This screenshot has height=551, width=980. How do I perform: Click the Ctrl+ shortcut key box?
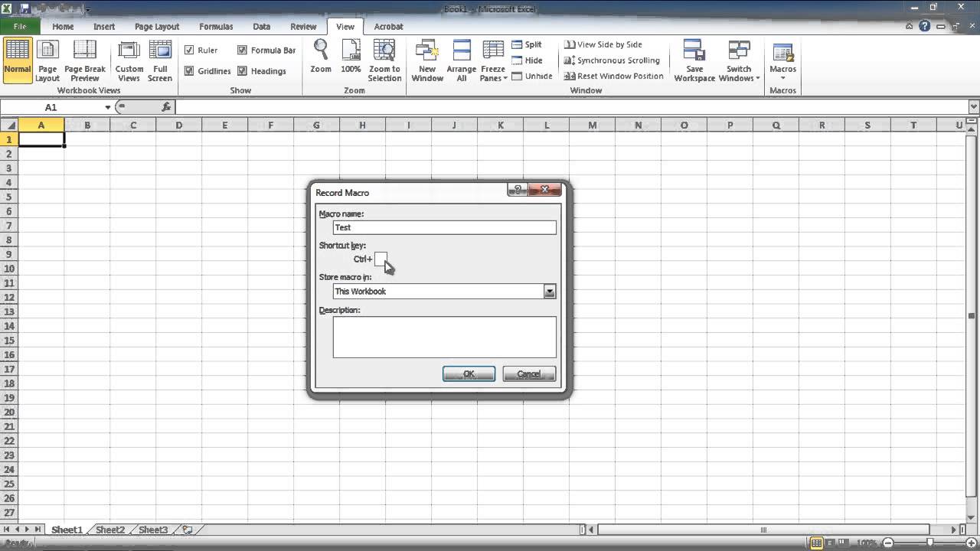pyautogui.click(x=381, y=259)
